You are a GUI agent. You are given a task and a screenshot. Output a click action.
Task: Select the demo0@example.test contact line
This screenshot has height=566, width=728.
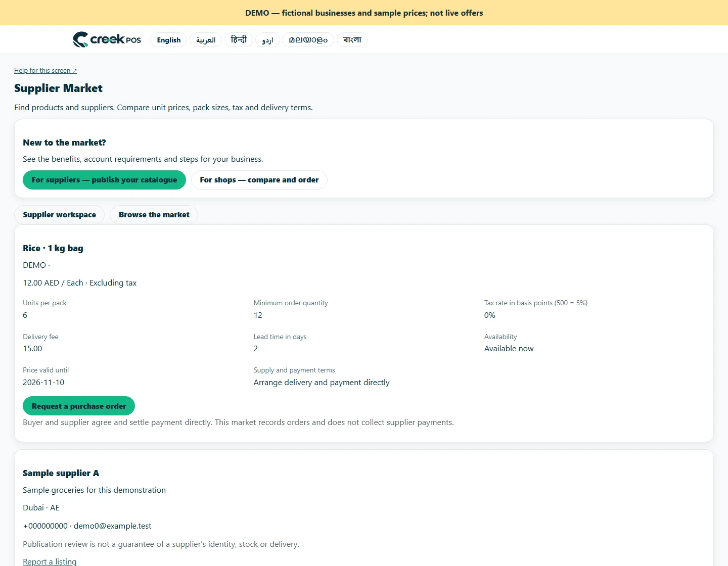87,526
